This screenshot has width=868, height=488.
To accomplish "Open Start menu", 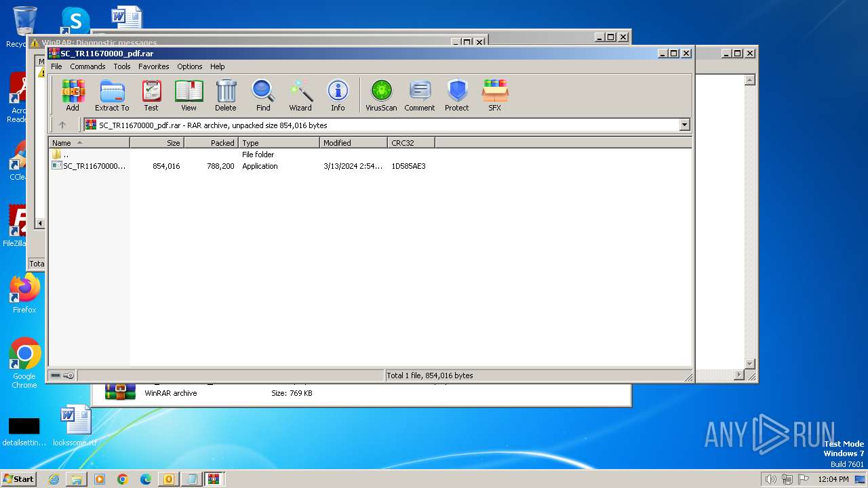I will coord(19,479).
